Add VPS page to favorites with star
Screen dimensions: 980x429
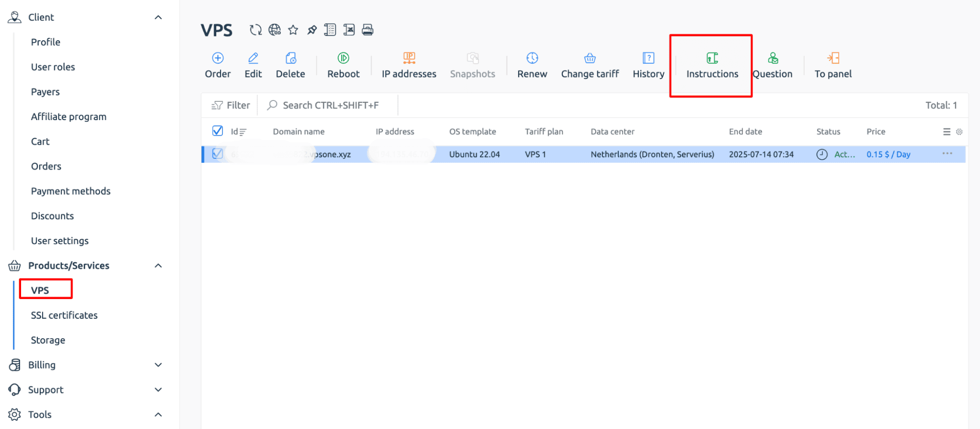(293, 30)
